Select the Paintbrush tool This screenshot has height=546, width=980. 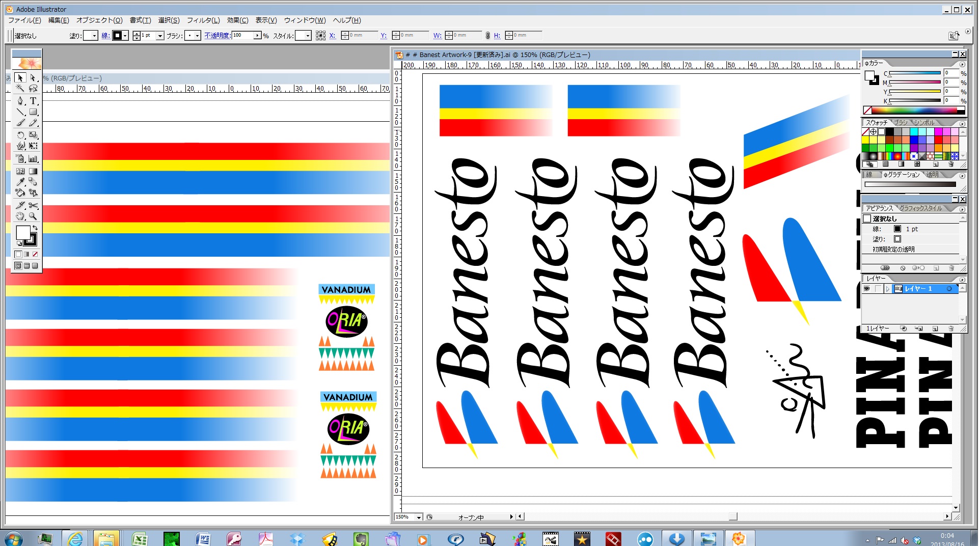[x=20, y=123]
